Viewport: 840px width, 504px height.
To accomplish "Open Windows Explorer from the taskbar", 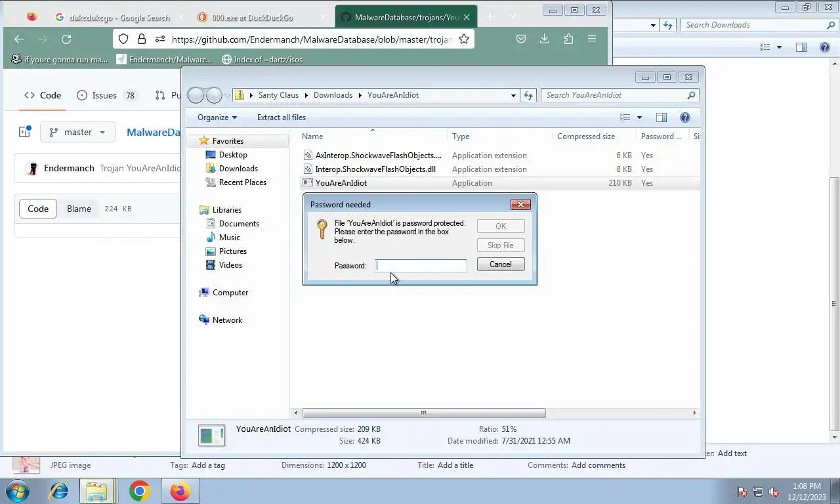I will pyautogui.click(x=97, y=491).
